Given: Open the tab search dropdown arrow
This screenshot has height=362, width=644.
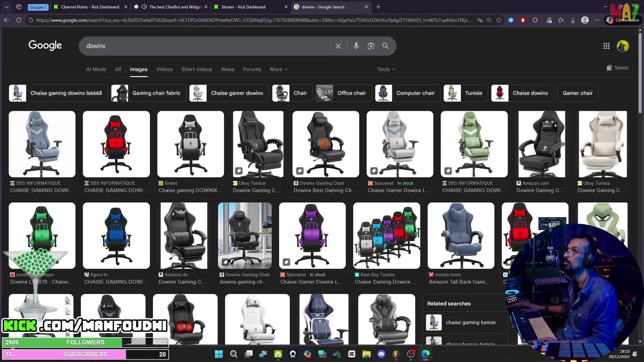Looking at the screenshot, I should 7,7.
